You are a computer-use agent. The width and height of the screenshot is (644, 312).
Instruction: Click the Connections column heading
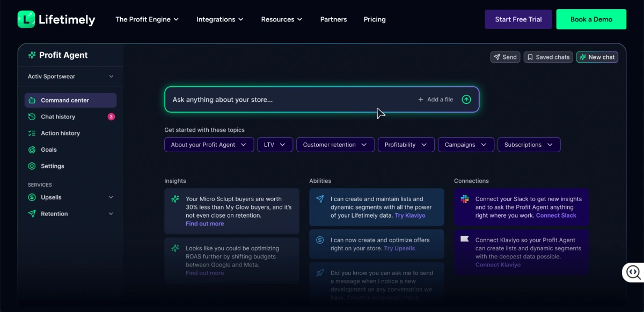coord(471,181)
